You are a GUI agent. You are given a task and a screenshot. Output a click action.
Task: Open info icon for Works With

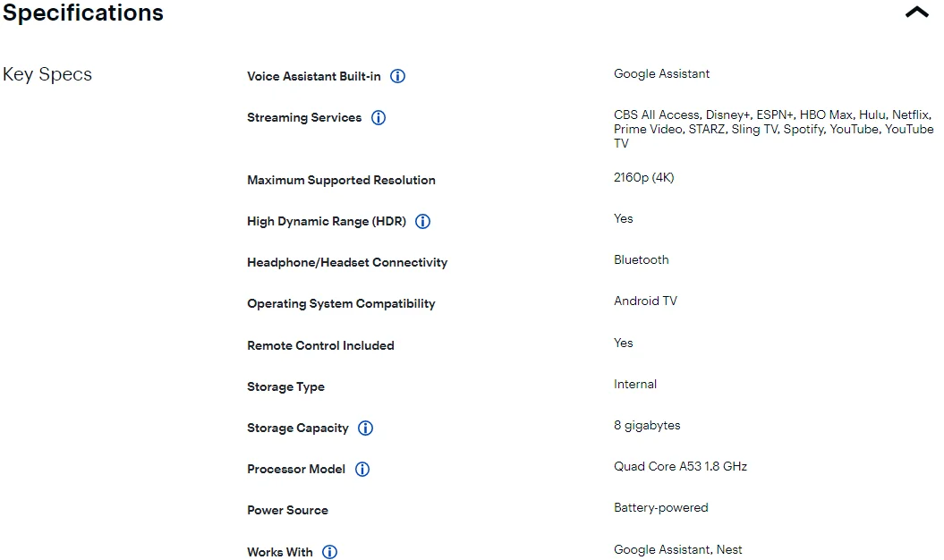click(x=329, y=552)
